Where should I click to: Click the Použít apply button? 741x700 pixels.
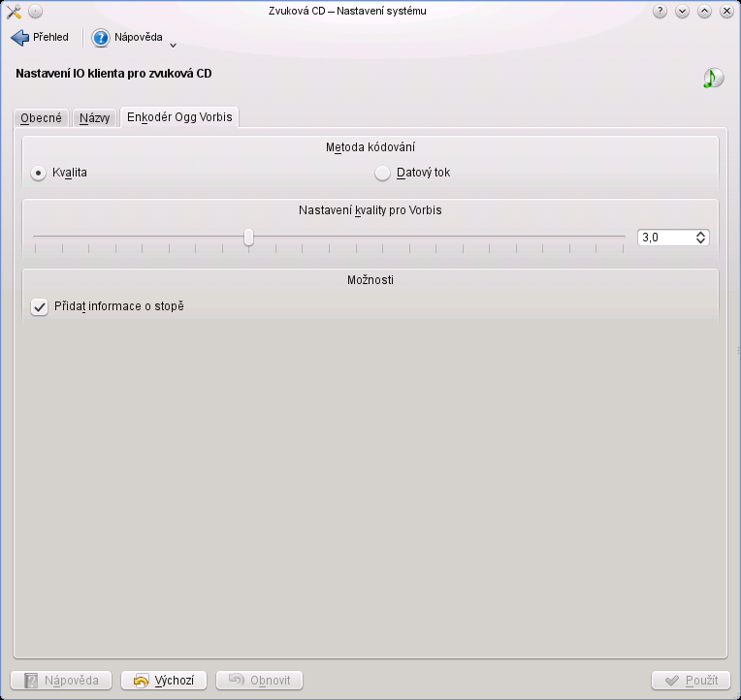[691, 681]
